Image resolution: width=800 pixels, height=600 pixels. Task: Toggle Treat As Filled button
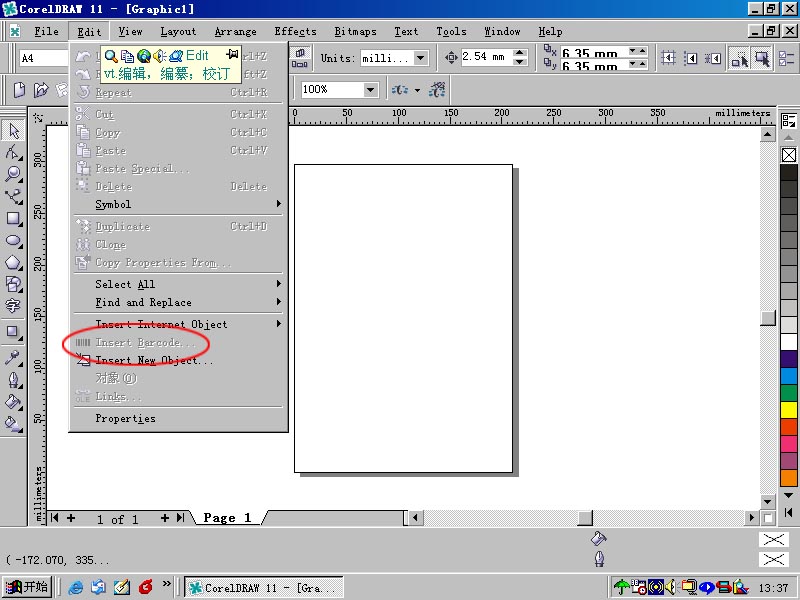(x=762, y=58)
